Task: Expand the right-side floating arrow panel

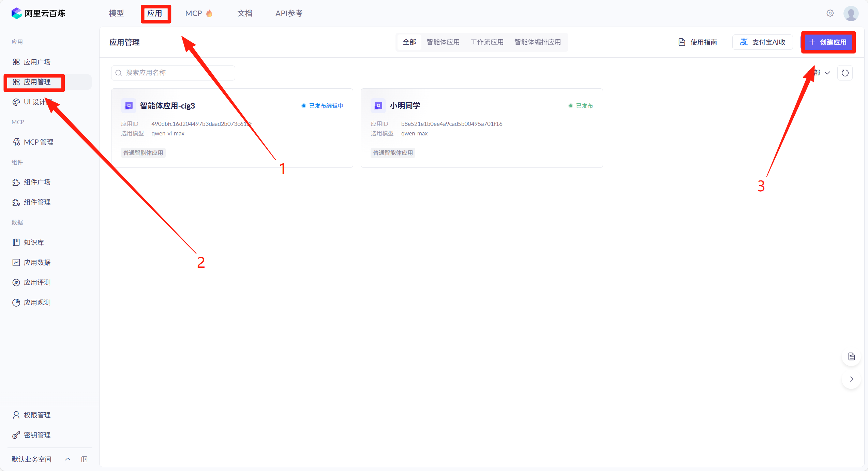Action: [851, 379]
